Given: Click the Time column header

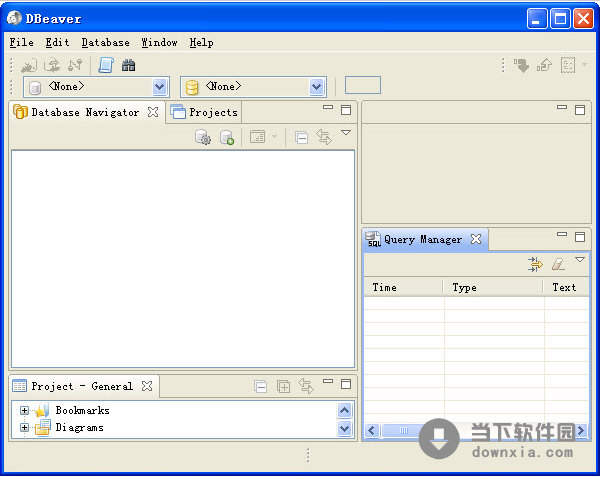Looking at the screenshot, I should 404,287.
